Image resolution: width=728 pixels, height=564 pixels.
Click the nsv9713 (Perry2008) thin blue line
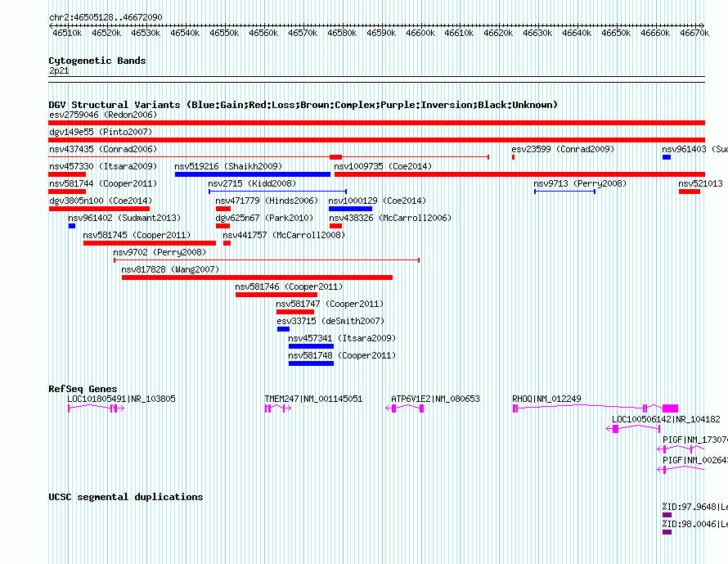click(564, 192)
